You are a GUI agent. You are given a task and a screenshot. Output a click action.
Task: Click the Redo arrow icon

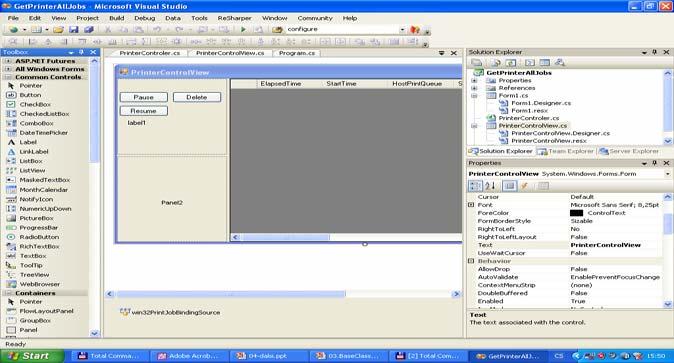point(179,30)
